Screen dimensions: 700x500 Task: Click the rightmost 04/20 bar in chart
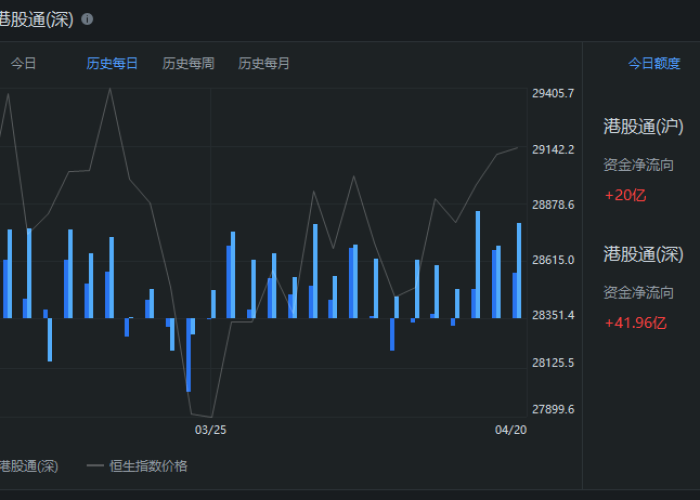click(x=517, y=270)
